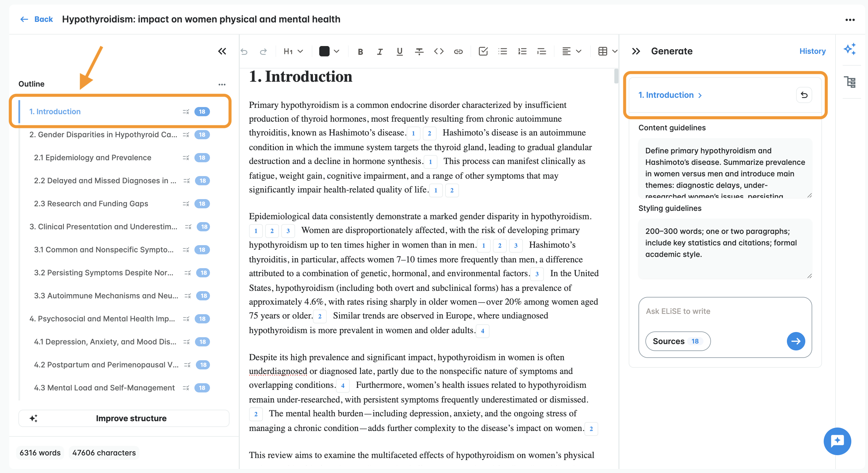Open the structure tree icon in right sidebar
The image size is (868, 473).
(850, 82)
